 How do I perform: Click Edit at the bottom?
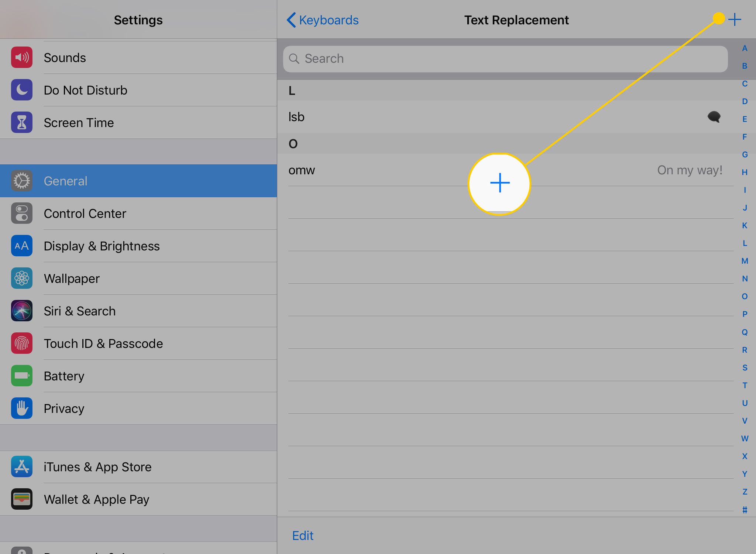tap(303, 535)
